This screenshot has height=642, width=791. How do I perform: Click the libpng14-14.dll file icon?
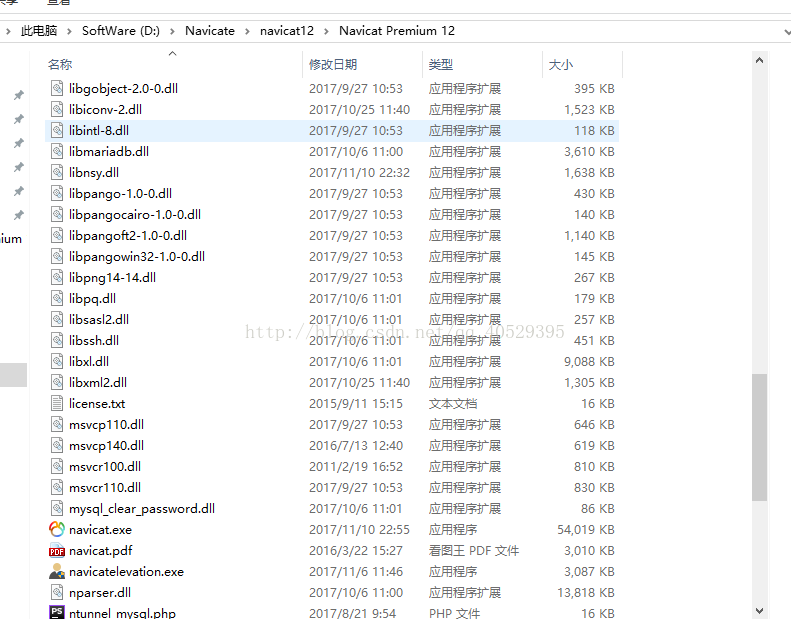click(x=57, y=277)
